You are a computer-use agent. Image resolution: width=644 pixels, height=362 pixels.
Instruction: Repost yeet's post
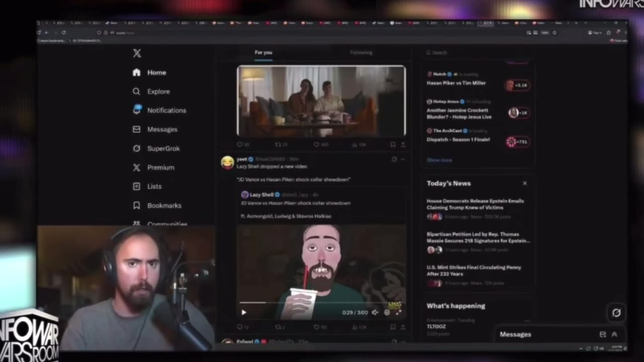(x=279, y=327)
